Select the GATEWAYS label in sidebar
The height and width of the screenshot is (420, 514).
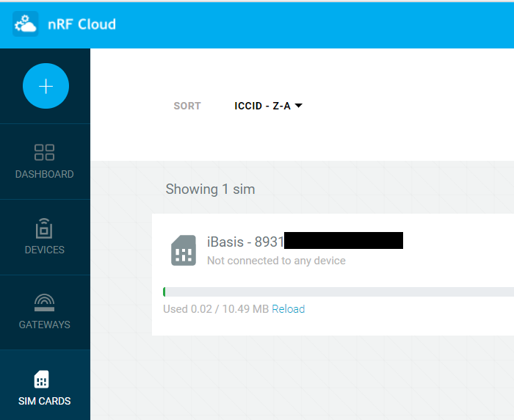point(45,325)
